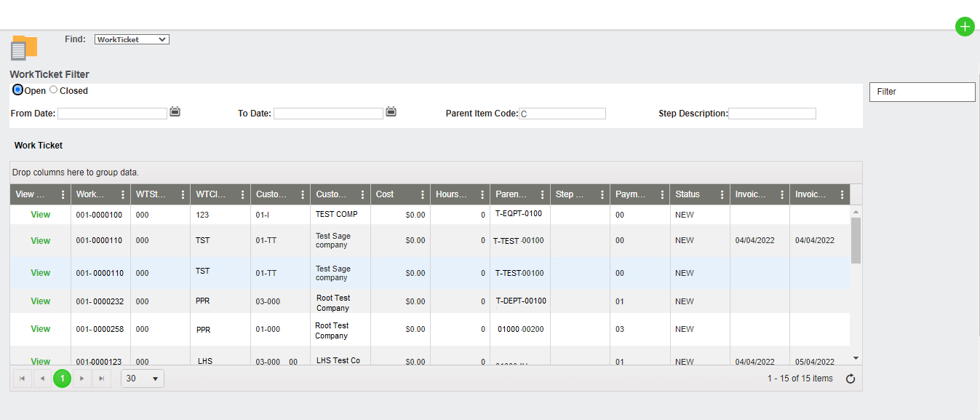Open the From Date calendar picker

point(175,112)
